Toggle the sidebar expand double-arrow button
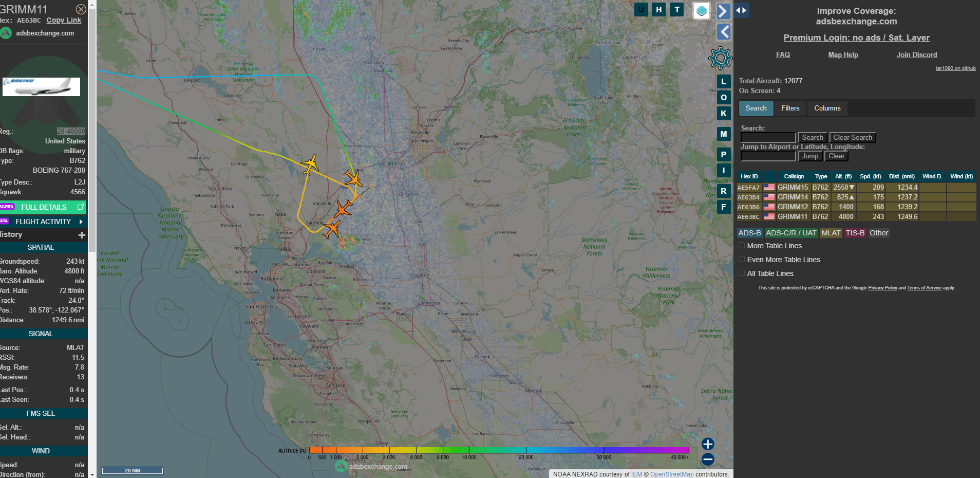Image resolution: width=980 pixels, height=478 pixels. (x=741, y=10)
